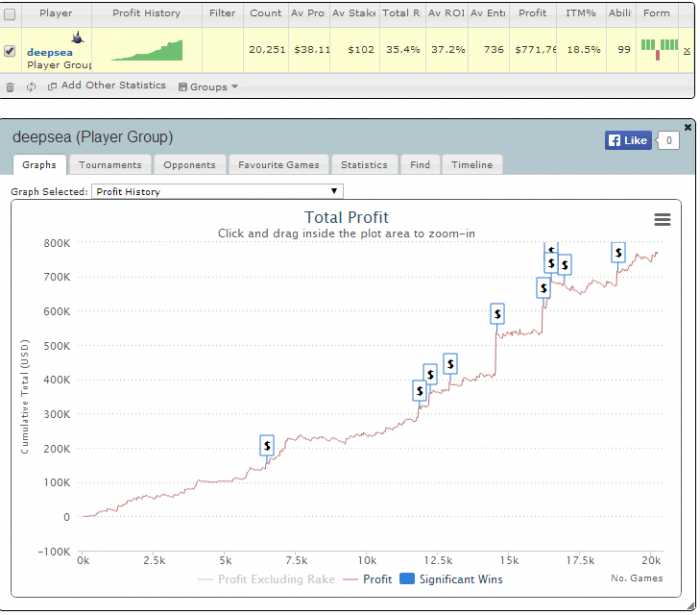Toggle the Significant Wins legend item
This screenshot has height=615, width=700.
[451, 579]
